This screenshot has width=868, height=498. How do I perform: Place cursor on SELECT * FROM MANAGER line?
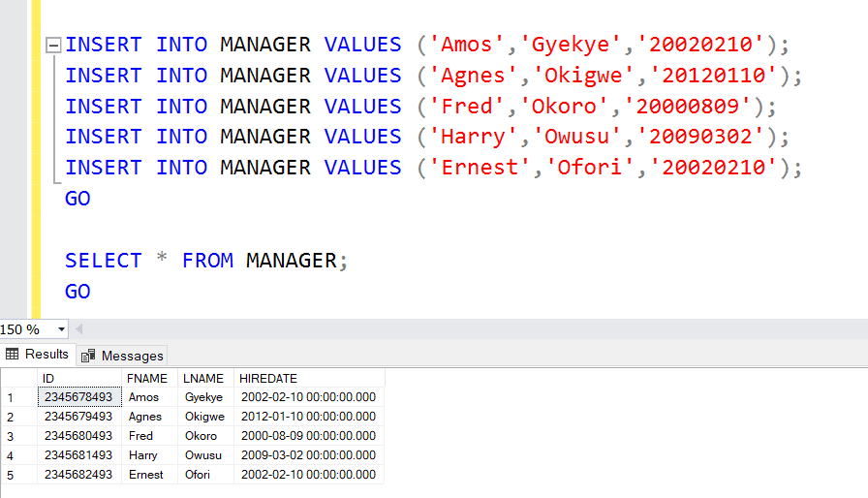click(x=205, y=261)
